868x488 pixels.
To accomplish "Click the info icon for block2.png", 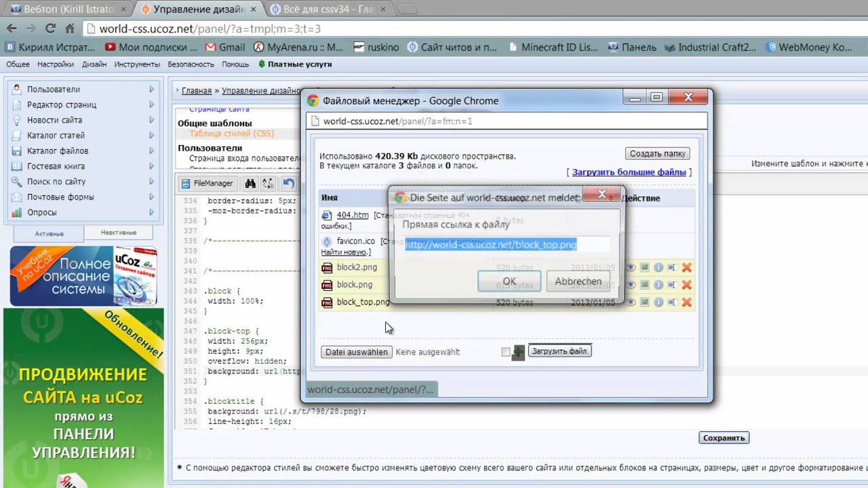I will tap(658, 267).
